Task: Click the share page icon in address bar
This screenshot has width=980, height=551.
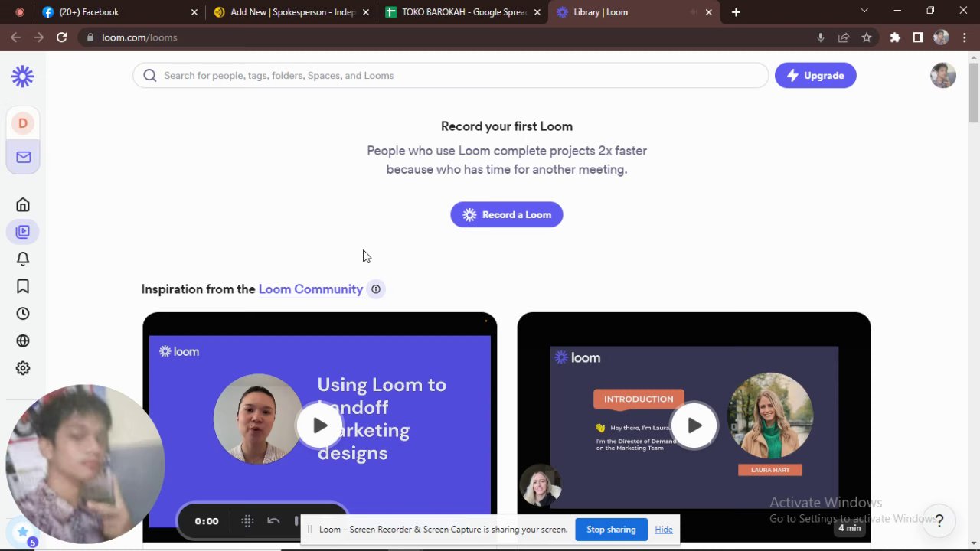Action: click(844, 37)
